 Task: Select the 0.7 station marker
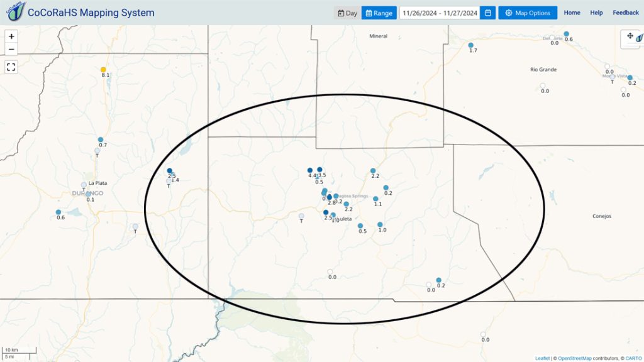pos(101,140)
